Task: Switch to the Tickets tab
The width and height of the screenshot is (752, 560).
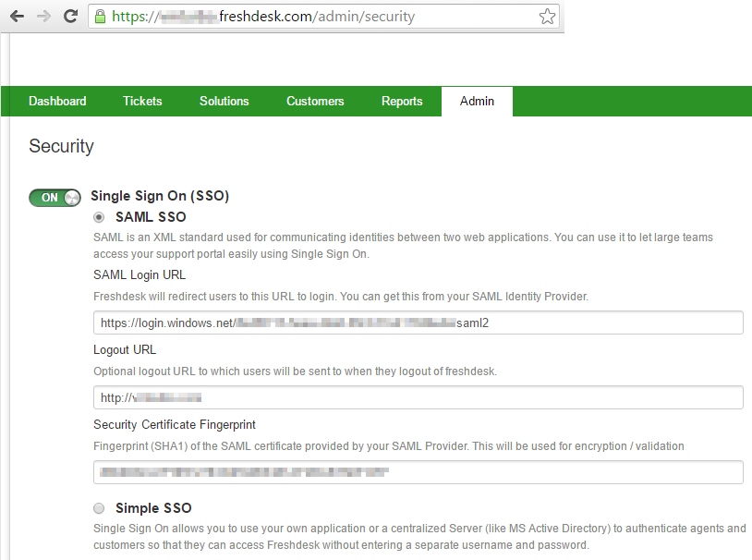Action: click(142, 102)
